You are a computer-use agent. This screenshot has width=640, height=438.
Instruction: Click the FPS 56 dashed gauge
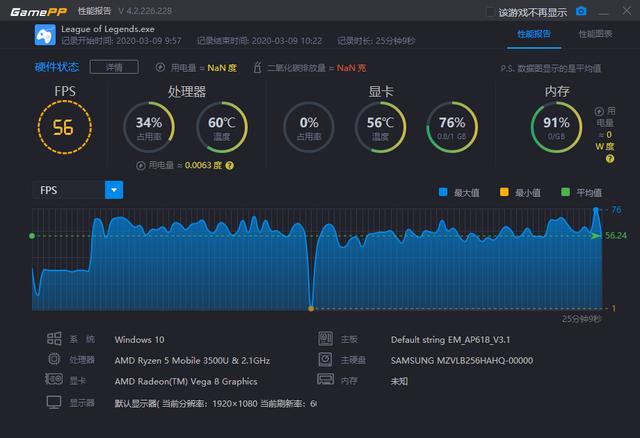click(x=64, y=127)
